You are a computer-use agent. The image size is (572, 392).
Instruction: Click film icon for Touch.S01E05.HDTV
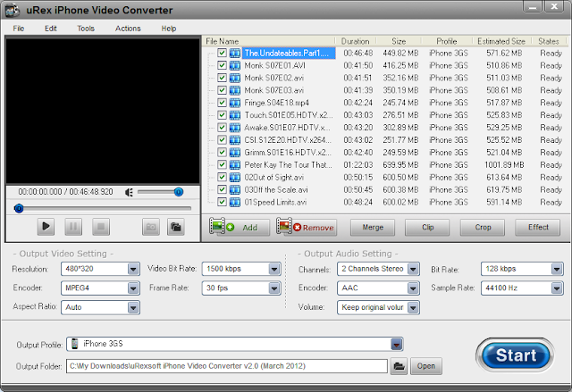[234, 115]
